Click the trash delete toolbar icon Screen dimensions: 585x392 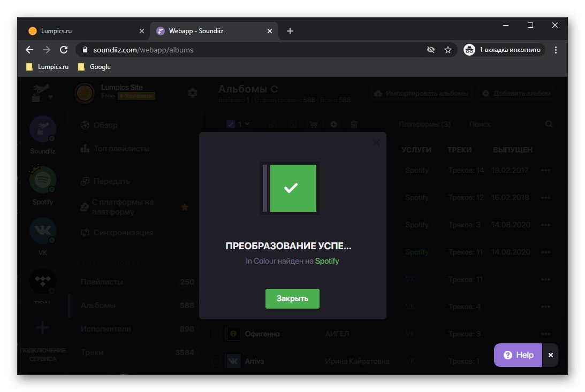click(x=354, y=125)
